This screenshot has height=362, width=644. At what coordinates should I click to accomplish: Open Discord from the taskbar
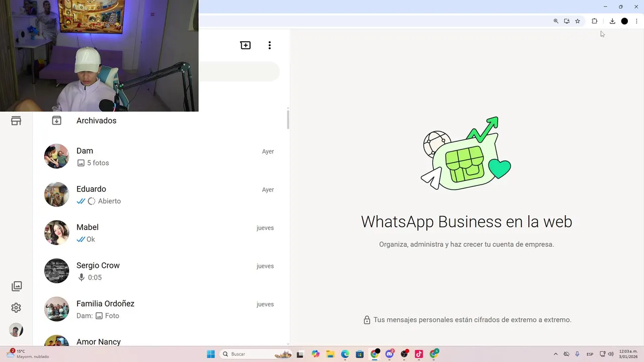pyautogui.click(x=389, y=354)
